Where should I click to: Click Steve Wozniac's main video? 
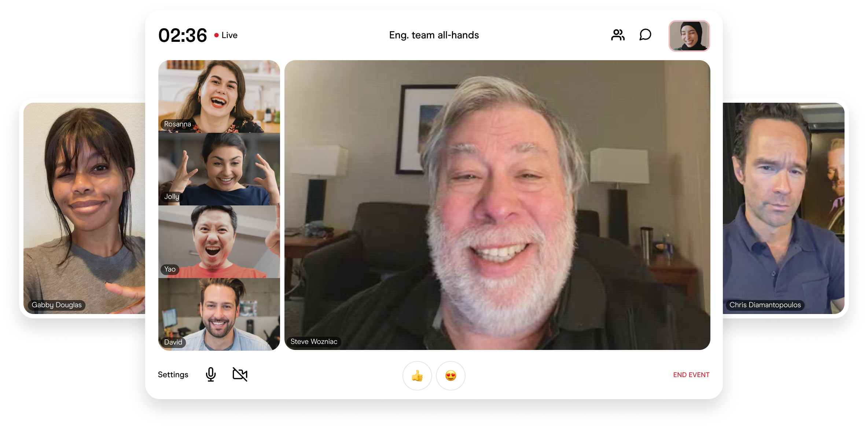pos(497,205)
